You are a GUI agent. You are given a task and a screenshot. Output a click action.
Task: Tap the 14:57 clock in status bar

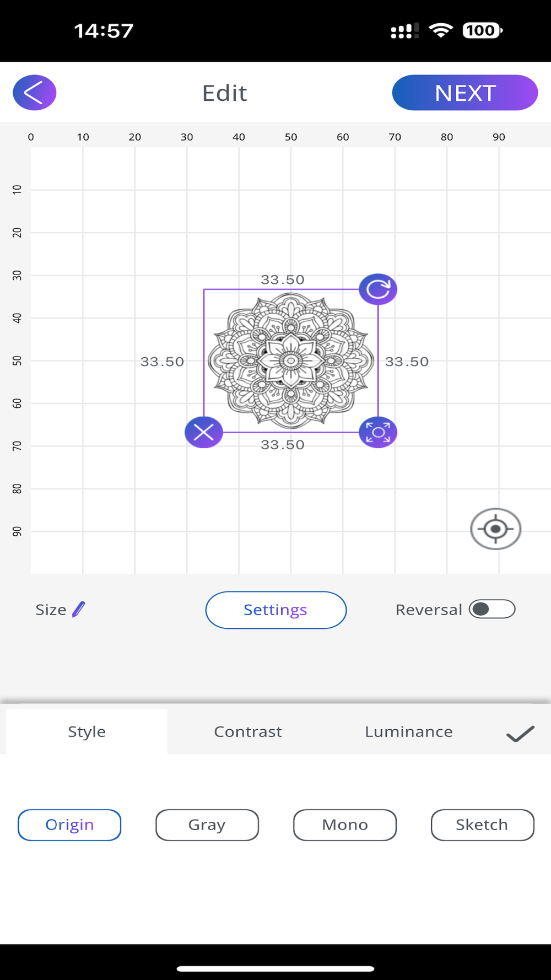(x=104, y=31)
